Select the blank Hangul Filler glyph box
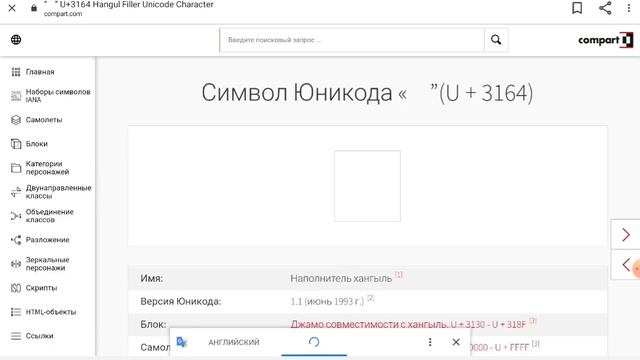640x360 pixels. (367, 186)
